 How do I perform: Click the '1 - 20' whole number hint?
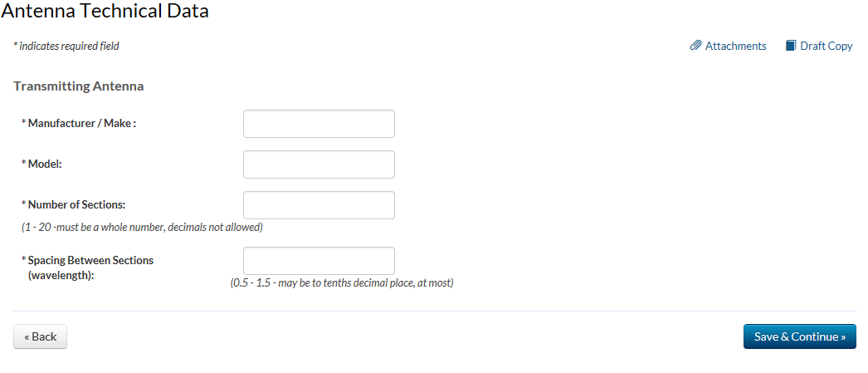click(142, 227)
